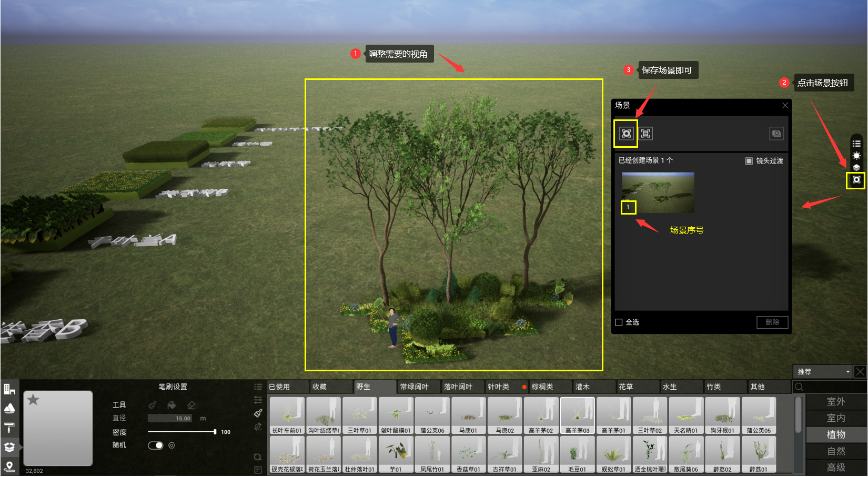Image resolution: width=868 pixels, height=477 pixels.
Task: Select the 自然 category
Action: pos(836,451)
